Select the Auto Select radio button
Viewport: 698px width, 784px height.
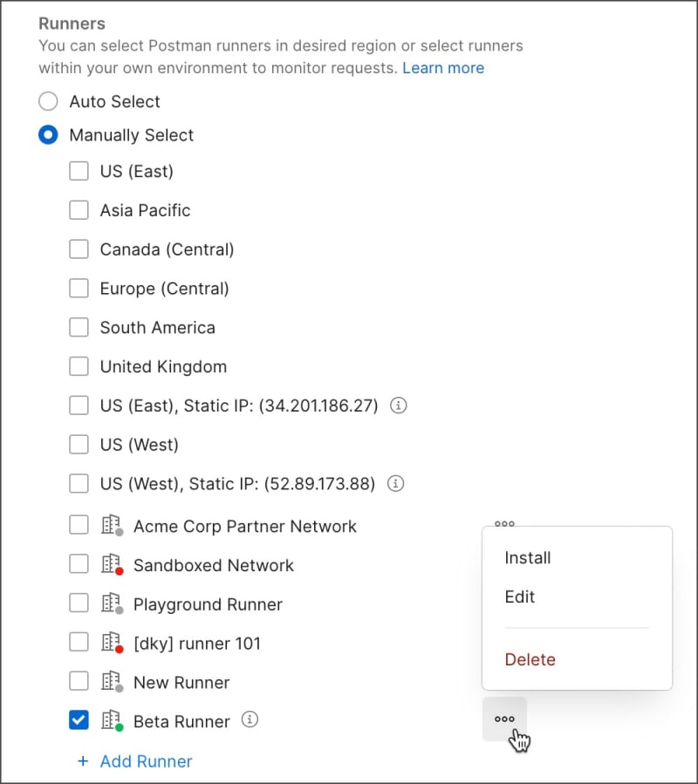(48, 101)
